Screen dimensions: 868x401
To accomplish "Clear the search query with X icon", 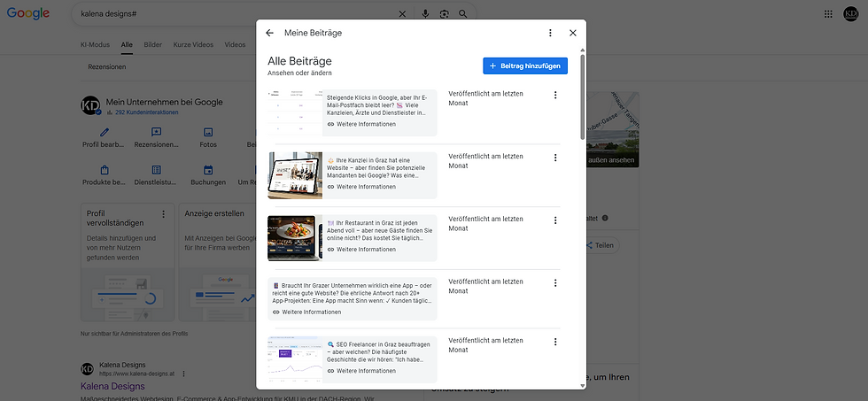I will pos(402,14).
